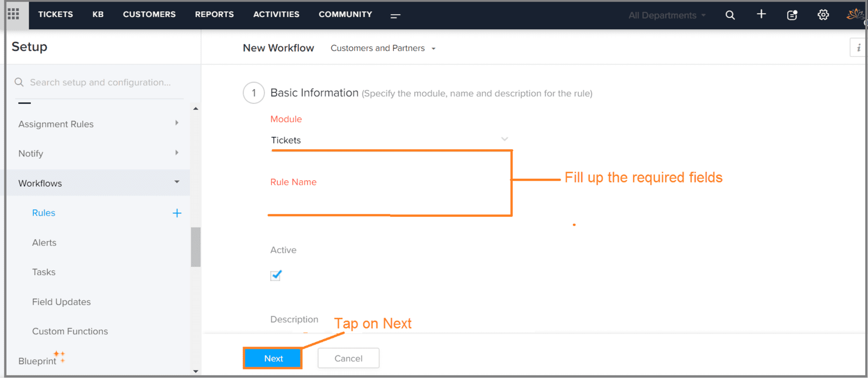Open Field Updates item
Viewport: 868px width, 378px height.
(61, 302)
